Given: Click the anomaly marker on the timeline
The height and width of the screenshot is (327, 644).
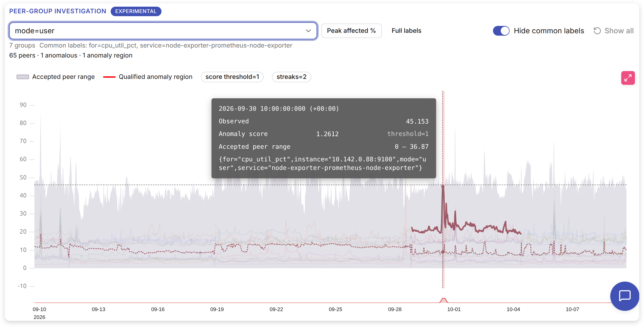Looking at the screenshot, I should pyautogui.click(x=443, y=300).
